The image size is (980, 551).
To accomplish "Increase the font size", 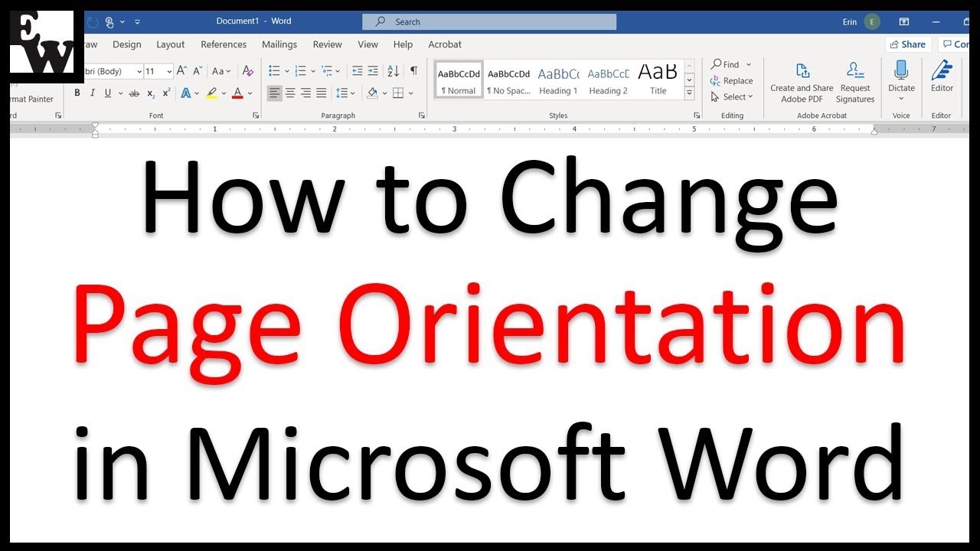I will click(x=181, y=71).
